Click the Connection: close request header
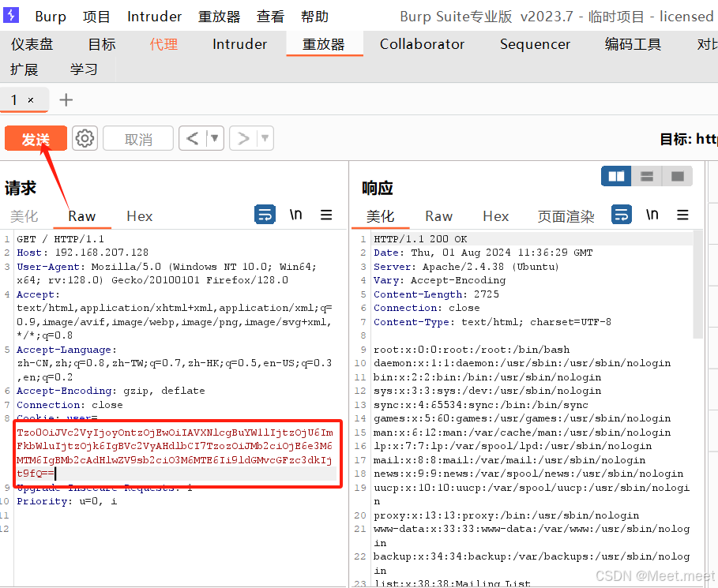718x588 pixels. point(70,405)
